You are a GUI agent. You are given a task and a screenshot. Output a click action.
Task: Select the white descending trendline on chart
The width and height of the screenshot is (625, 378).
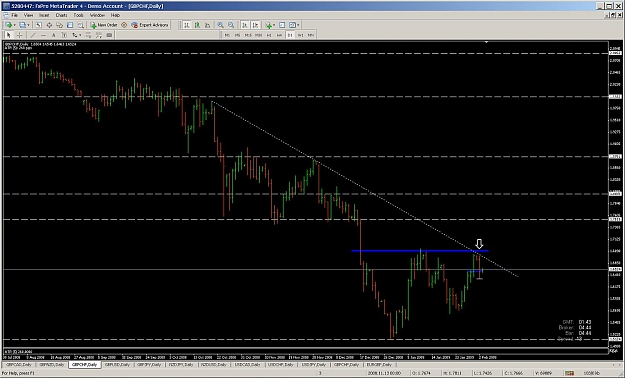coord(365,189)
